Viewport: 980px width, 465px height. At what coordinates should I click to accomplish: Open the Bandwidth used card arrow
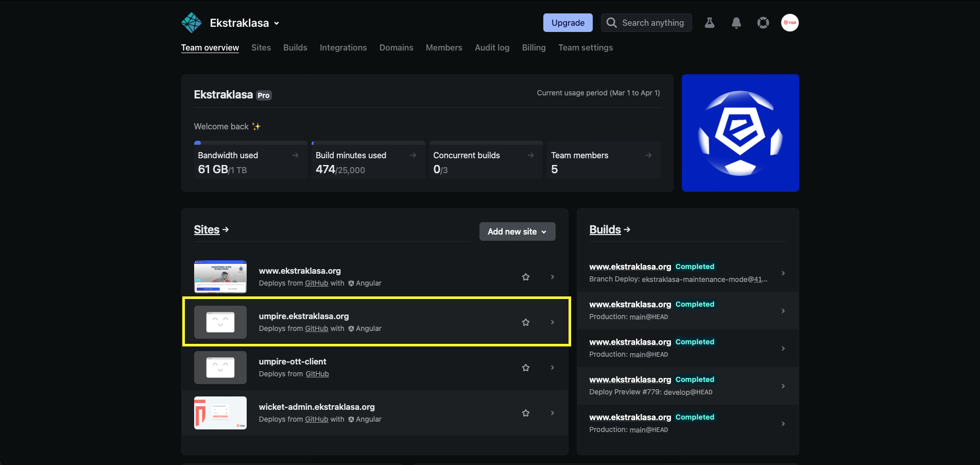(295, 155)
